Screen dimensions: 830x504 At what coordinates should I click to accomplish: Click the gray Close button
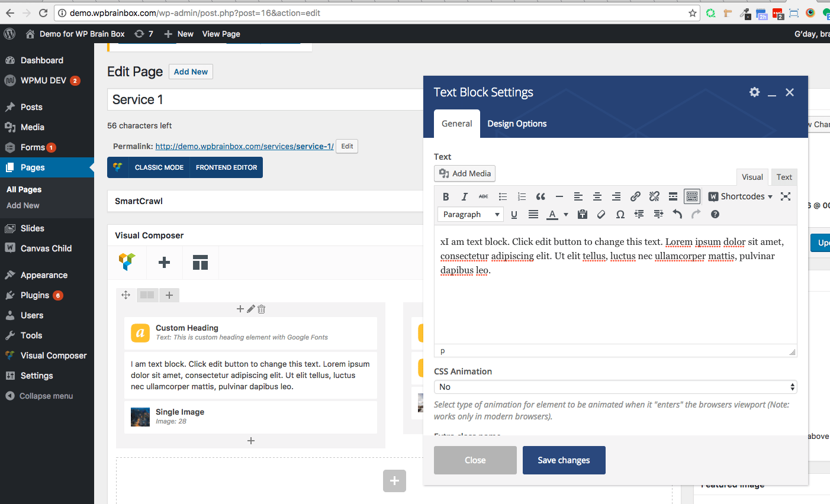click(475, 460)
